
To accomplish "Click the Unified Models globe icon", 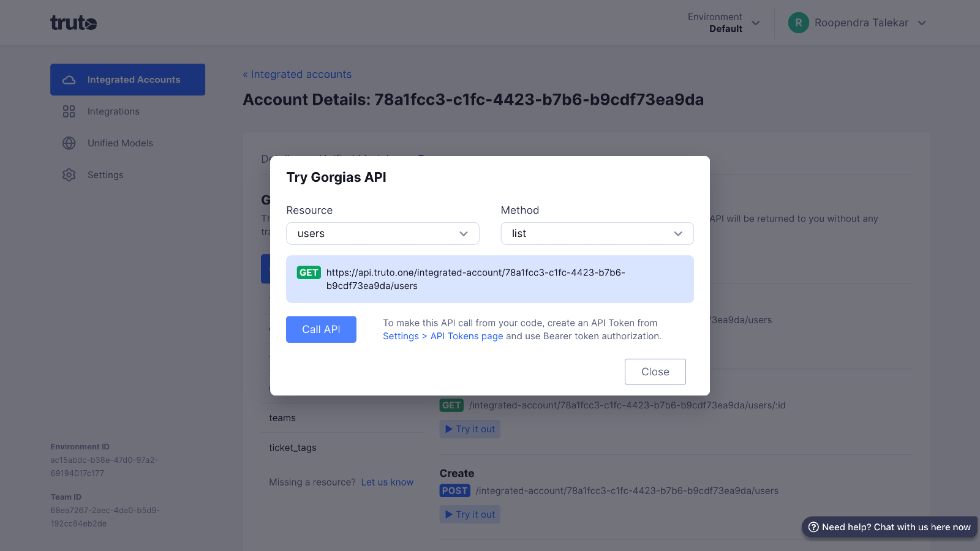I will (x=69, y=143).
